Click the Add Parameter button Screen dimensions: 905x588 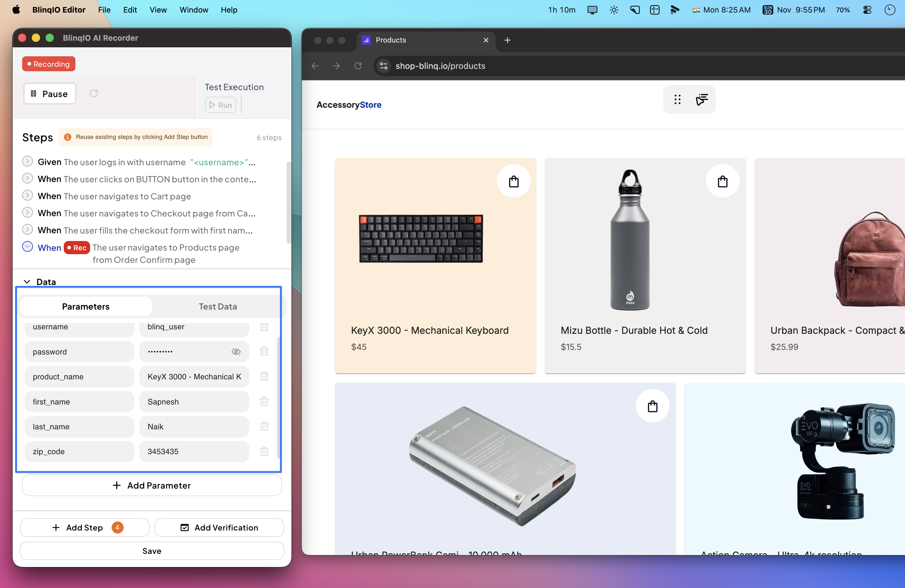tap(152, 485)
